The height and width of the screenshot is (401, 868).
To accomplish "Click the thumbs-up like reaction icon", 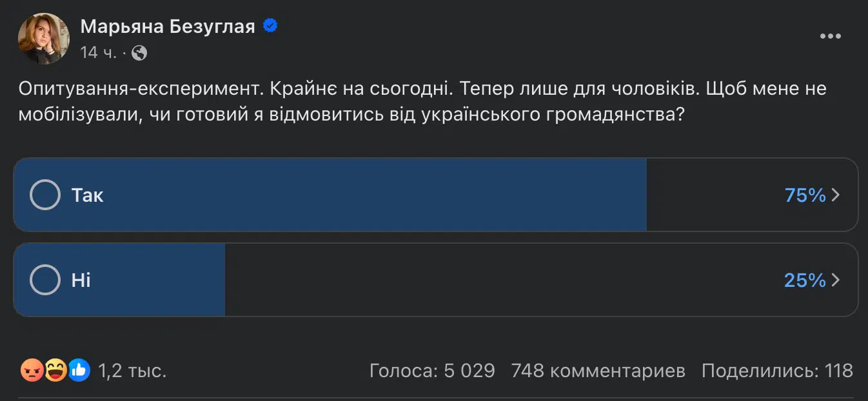I will 79,371.
